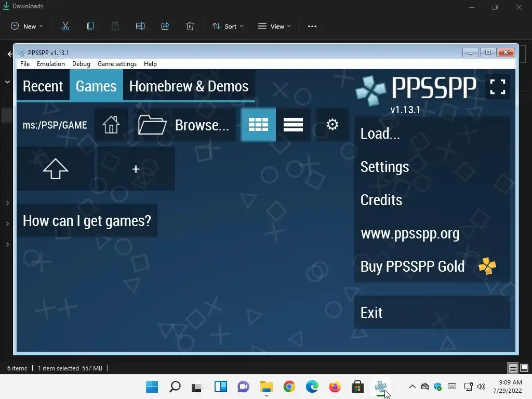The width and height of the screenshot is (532, 399).
Task: Open touch keyboard tray icon
Action: click(x=452, y=387)
